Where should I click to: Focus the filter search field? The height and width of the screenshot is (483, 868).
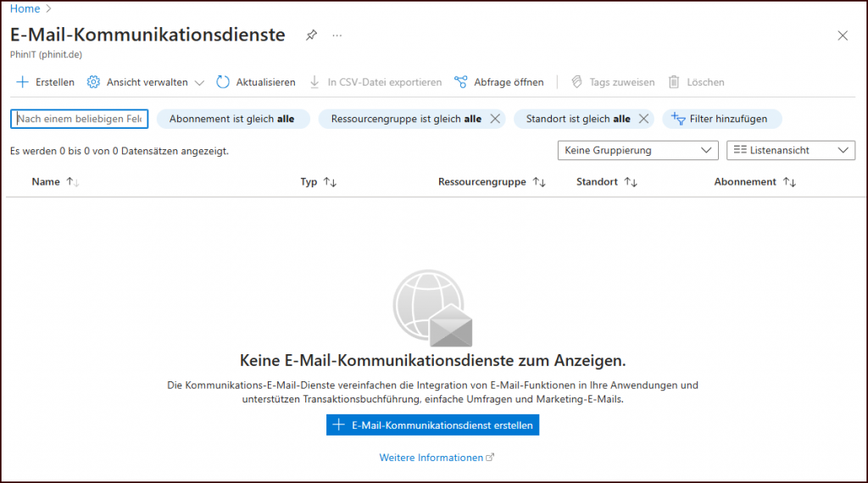(79, 119)
